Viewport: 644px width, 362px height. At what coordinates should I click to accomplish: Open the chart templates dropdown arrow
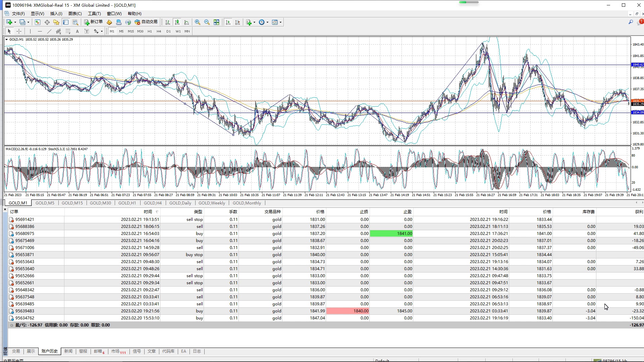click(x=280, y=22)
